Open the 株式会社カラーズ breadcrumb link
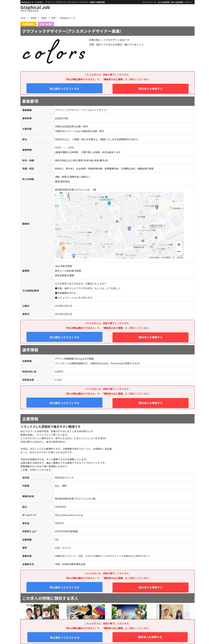This screenshot has width=215, height=644. (x=67, y=18)
